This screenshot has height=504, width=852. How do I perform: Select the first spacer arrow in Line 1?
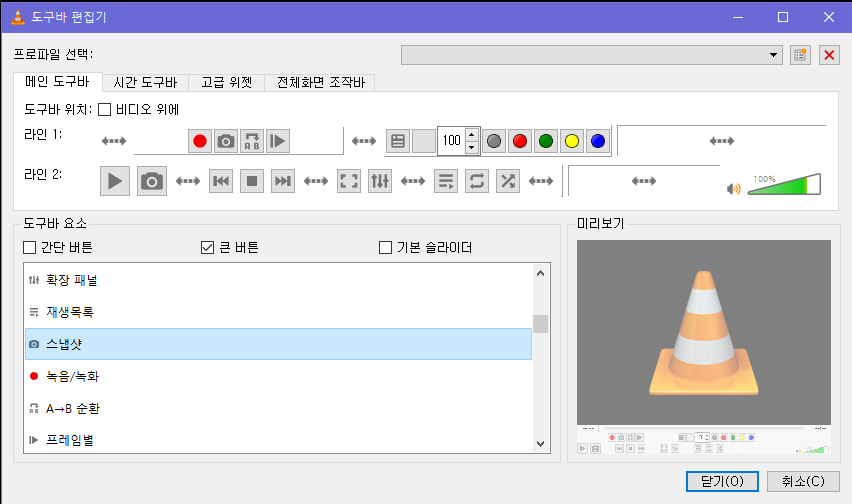[114, 141]
